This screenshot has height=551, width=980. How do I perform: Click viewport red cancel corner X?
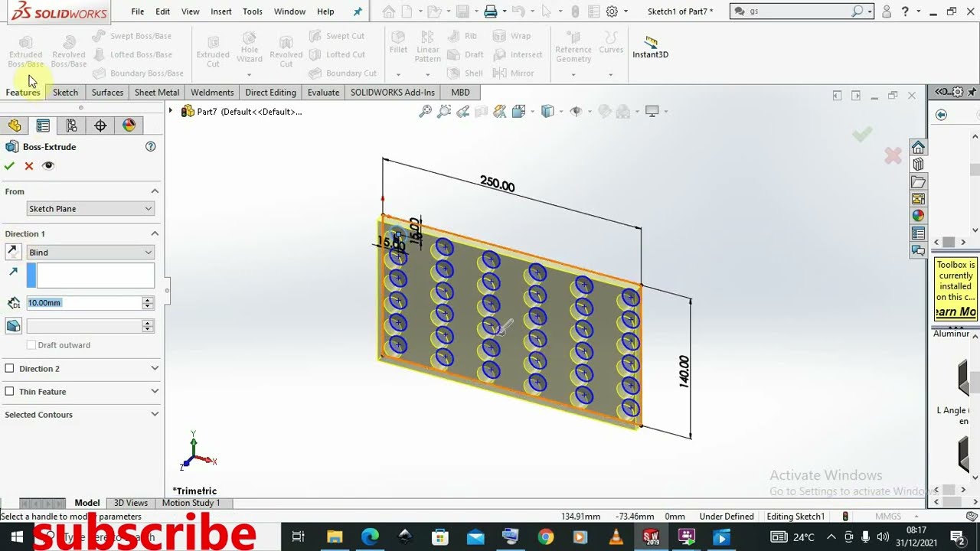pos(893,156)
